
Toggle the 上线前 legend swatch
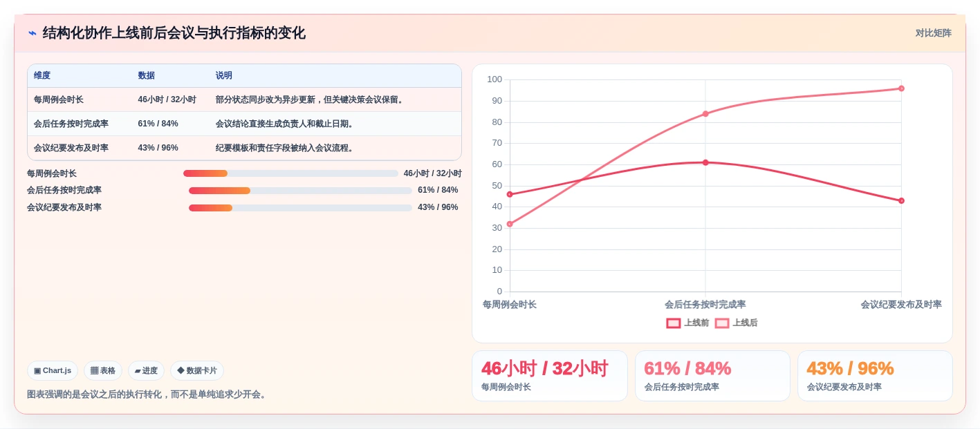(674, 323)
